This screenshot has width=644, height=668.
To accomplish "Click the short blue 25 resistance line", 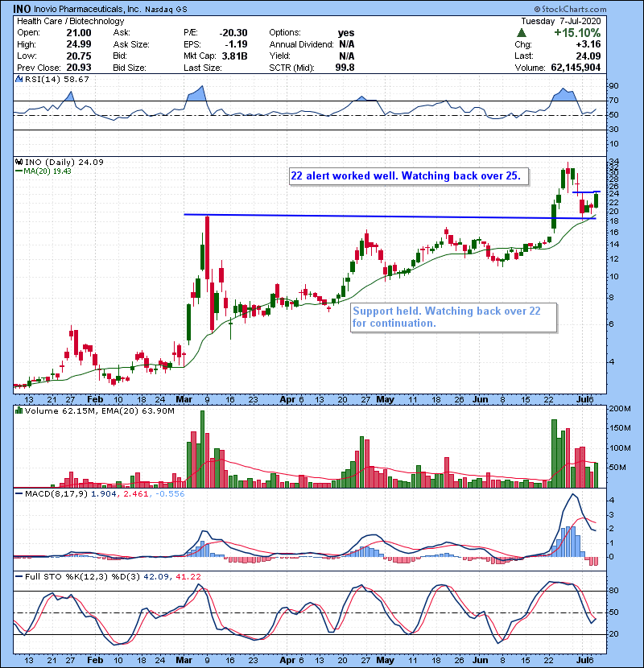I will [587, 192].
